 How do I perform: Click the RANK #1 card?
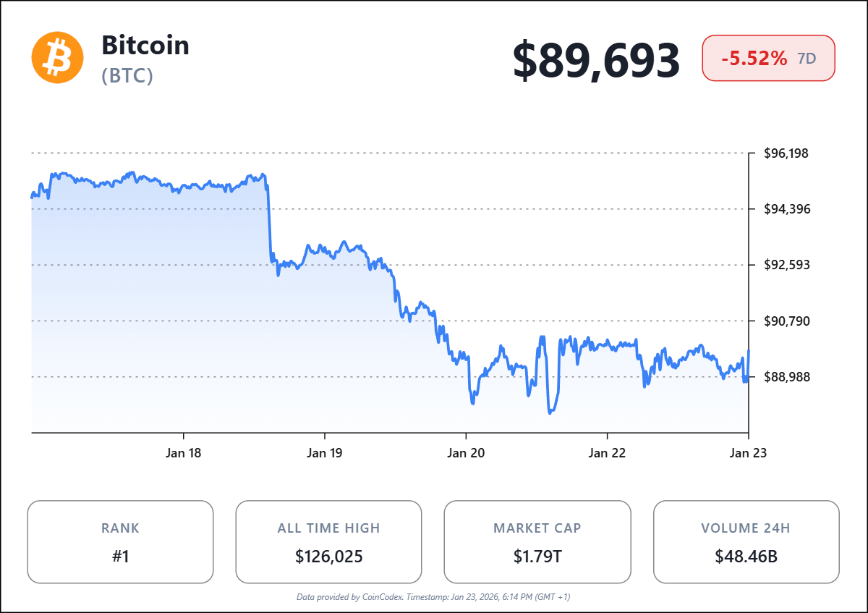120,541
